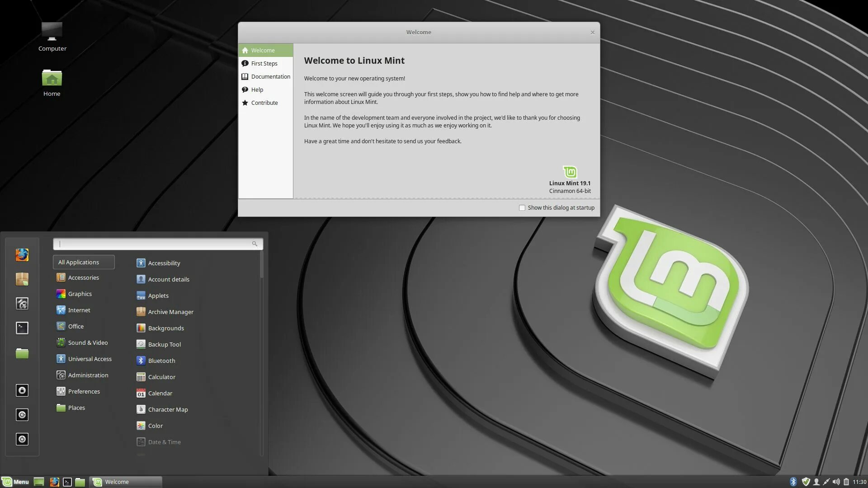868x488 pixels.
Task: Select the Administration category
Action: tap(88, 375)
